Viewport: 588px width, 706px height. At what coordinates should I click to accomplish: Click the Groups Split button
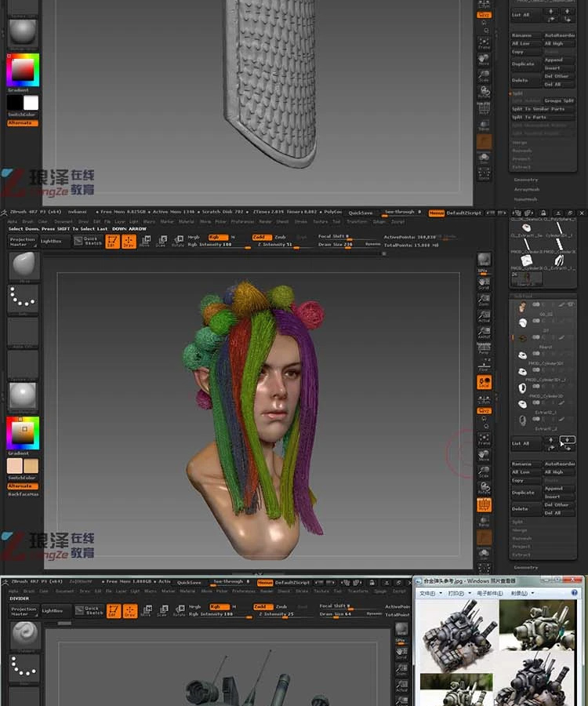[x=559, y=101]
